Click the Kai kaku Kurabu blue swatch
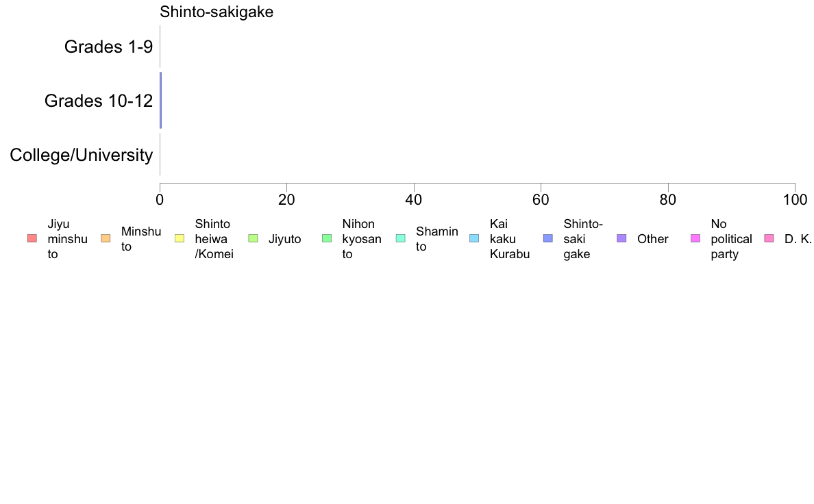 coord(474,239)
